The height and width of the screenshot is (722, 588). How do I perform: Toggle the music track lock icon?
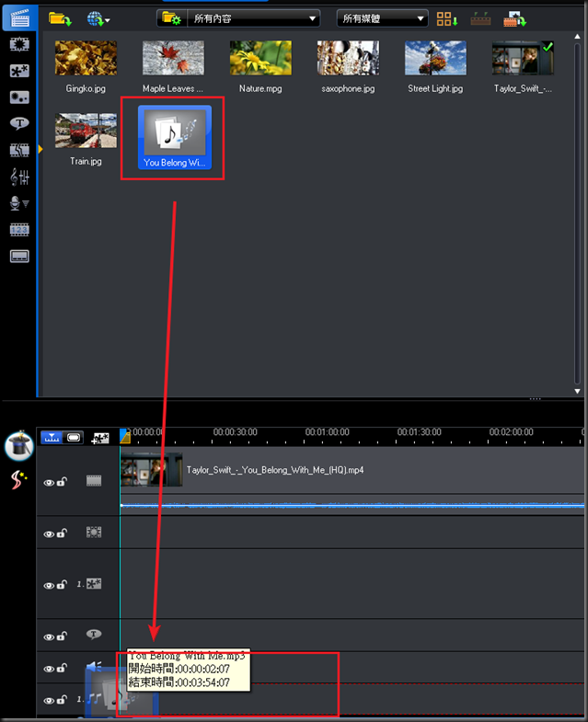tap(62, 699)
